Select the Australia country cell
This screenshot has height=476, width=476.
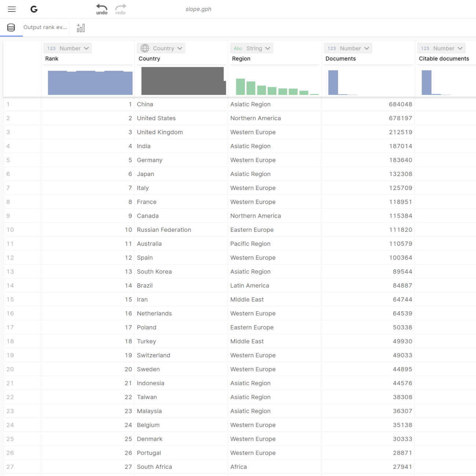(181, 244)
